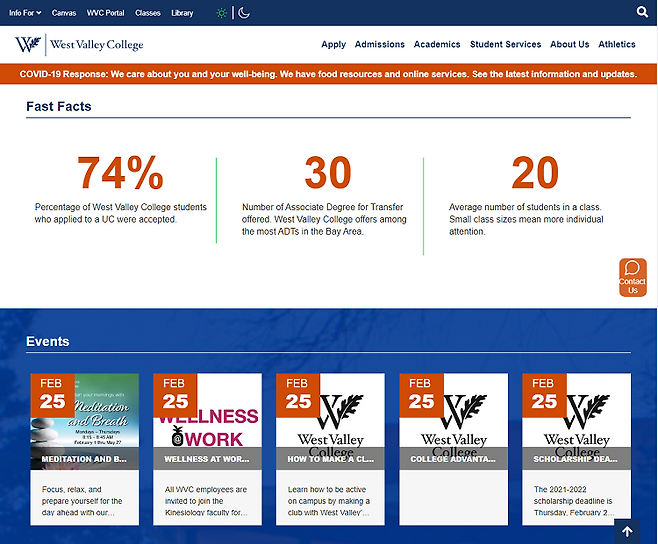Viewport: 658px width, 544px height.
Task: Go to WVC Portal
Action: point(105,13)
